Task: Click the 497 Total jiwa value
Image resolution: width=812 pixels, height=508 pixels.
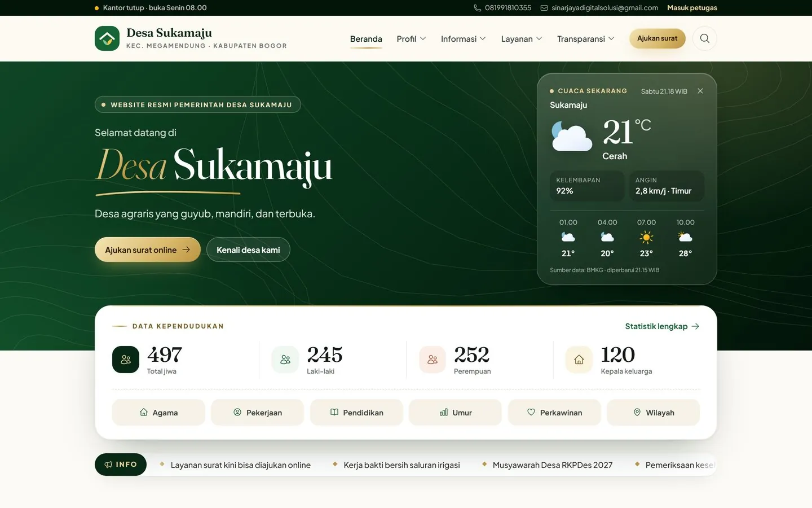Action: [165, 355]
